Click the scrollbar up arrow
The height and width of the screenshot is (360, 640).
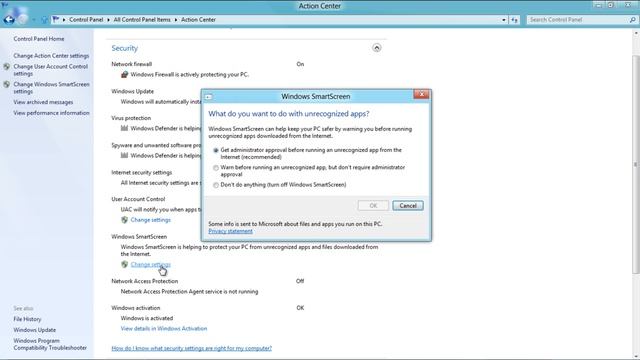(x=636, y=34)
